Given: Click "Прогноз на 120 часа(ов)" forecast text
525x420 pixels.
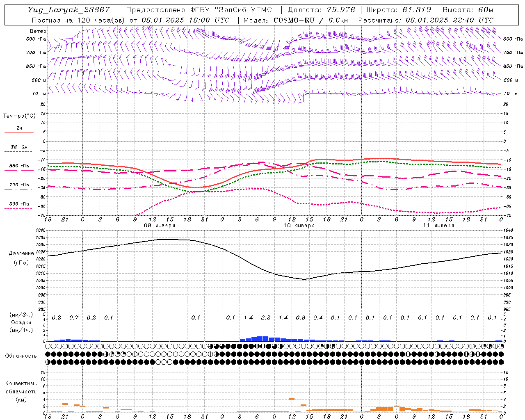Looking at the screenshot, I should pyautogui.click(x=79, y=20).
